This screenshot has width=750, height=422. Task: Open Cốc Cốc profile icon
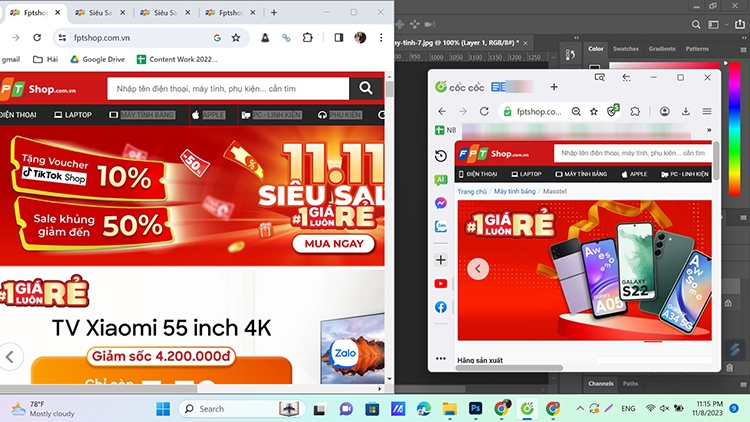pyautogui.click(x=664, y=111)
